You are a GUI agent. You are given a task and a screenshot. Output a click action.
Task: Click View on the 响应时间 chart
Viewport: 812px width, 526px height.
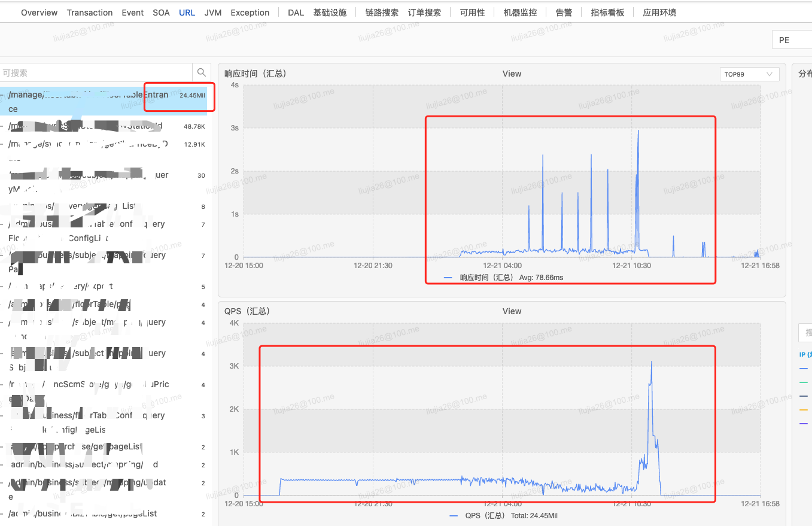coord(512,74)
